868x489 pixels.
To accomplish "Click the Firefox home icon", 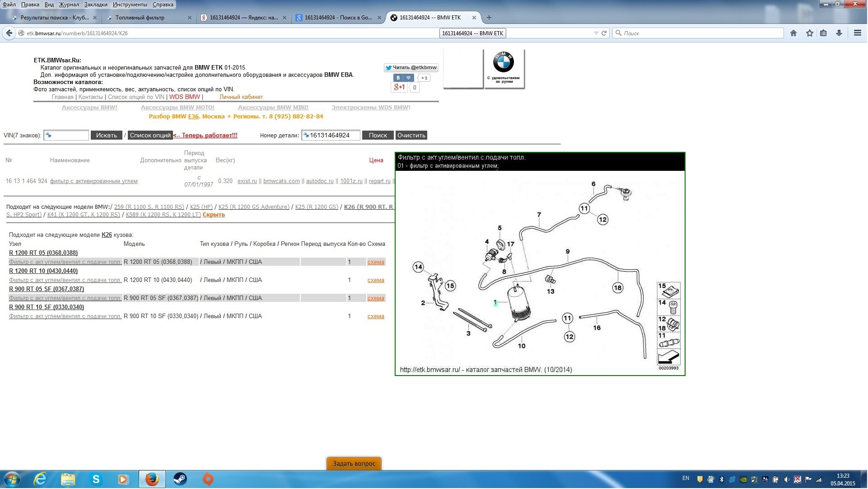I will [x=793, y=33].
